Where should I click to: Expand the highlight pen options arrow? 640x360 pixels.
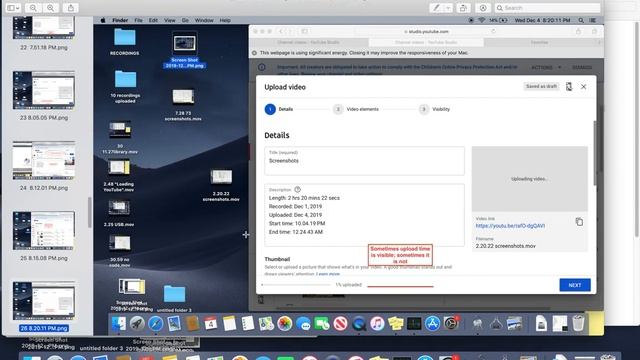(448, 8)
